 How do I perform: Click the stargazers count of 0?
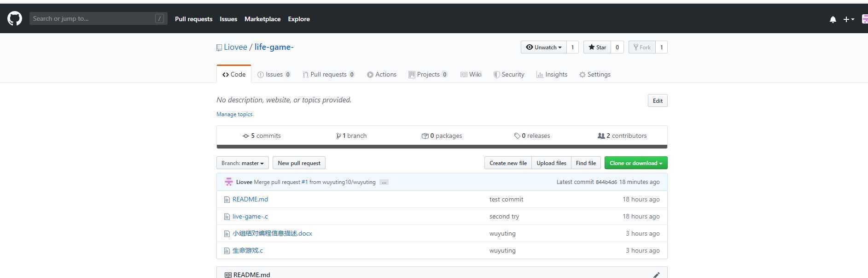[x=618, y=47]
